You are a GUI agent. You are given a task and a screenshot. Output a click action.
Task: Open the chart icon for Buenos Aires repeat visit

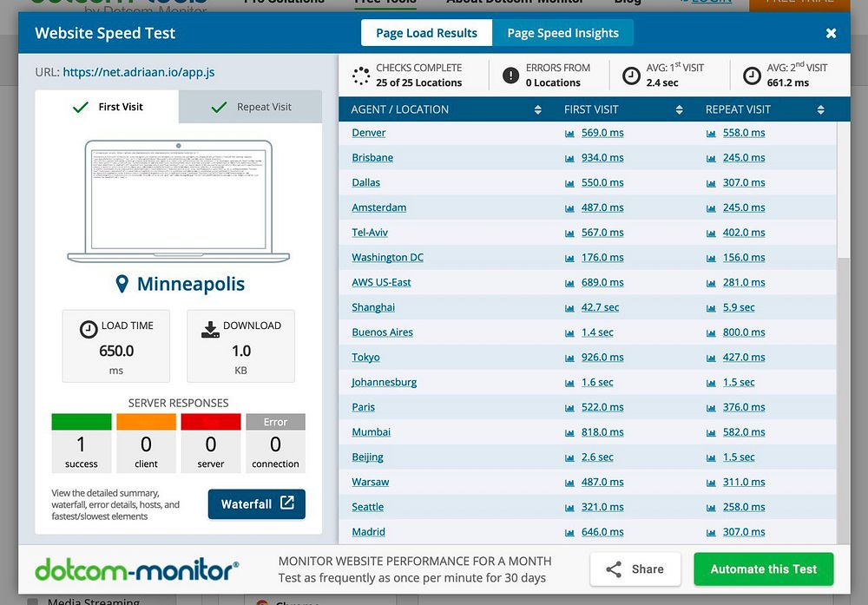point(711,332)
